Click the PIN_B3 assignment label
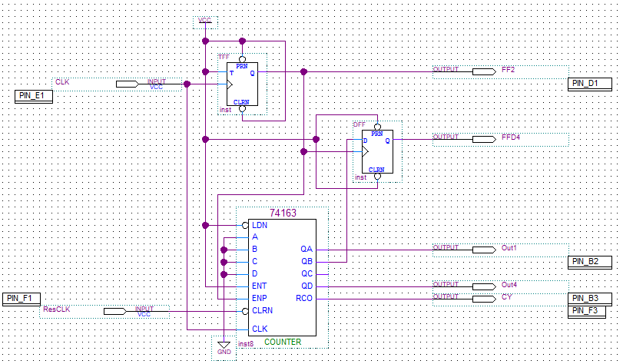 [x=590, y=299]
